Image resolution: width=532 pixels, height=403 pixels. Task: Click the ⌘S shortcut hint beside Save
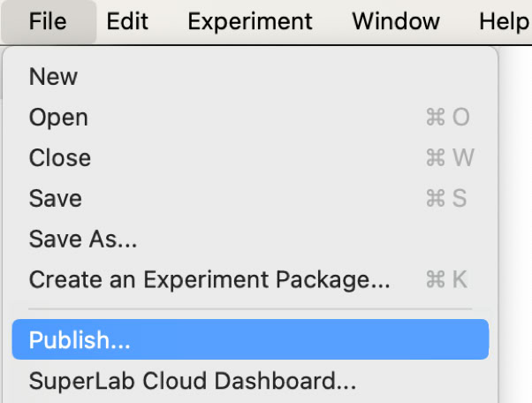click(446, 198)
